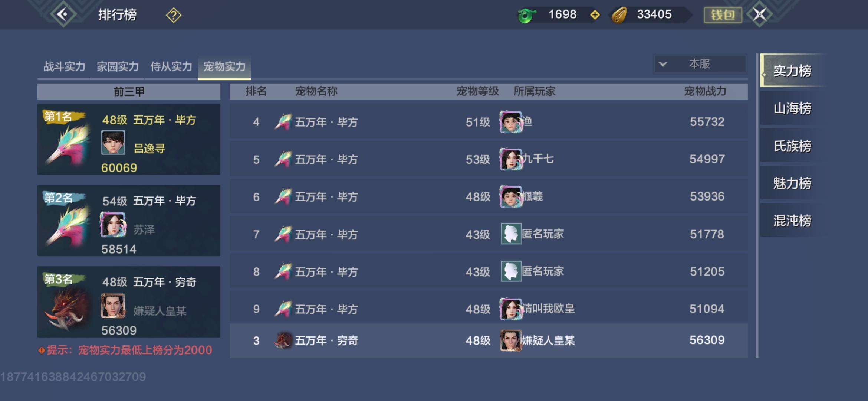Open the 山海榜 ranking category
Screen dimensions: 868x401
[x=792, y=108]
